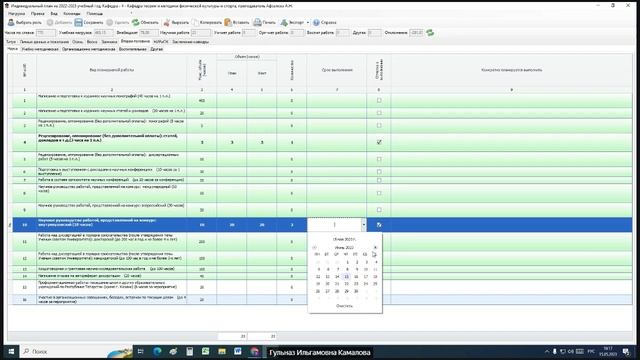Toggle completion checkbox in row 5
This screenshot has height=360, width=640.
(x=379, y=159)
